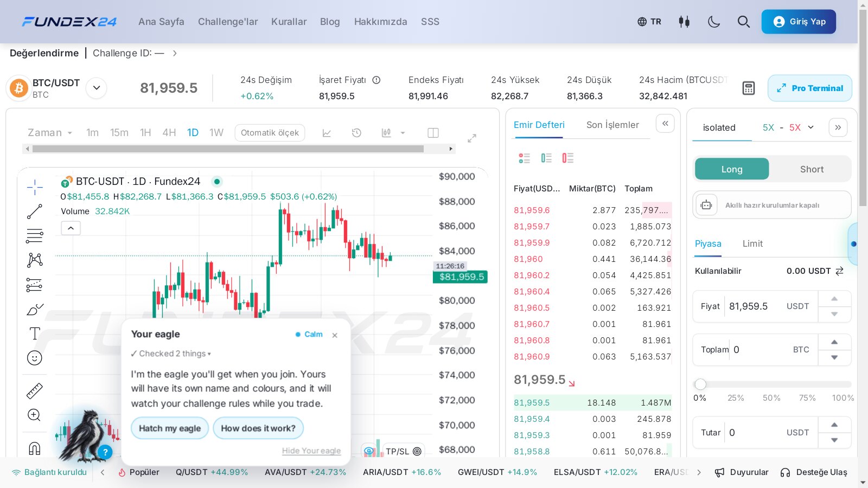The image size is (868, 488).
Task: Open the forecasting and measurement tool
Action: tap(35, 285)
